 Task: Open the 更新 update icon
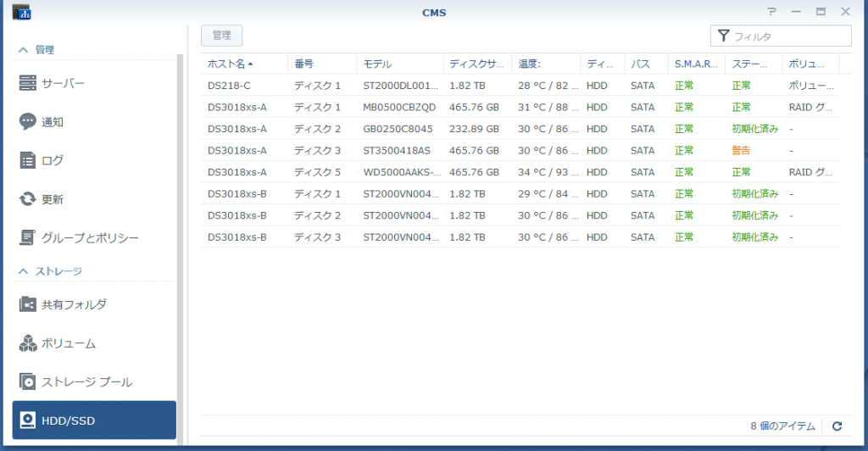pyautogui.click(x=27, y=198)
